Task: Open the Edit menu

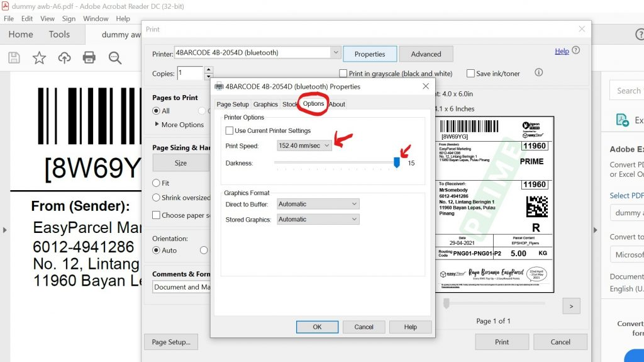Action: (x=26, y=18)
